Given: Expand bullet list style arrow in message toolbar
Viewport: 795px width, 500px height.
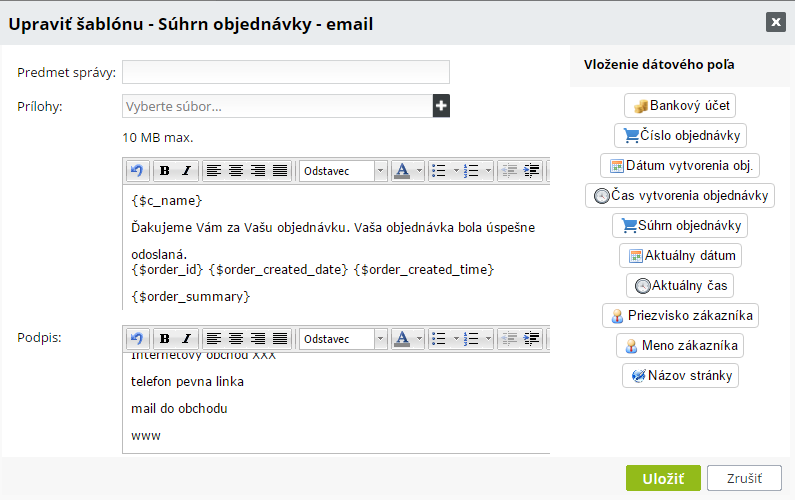Looking at the screenshot, I should point(455,171).
